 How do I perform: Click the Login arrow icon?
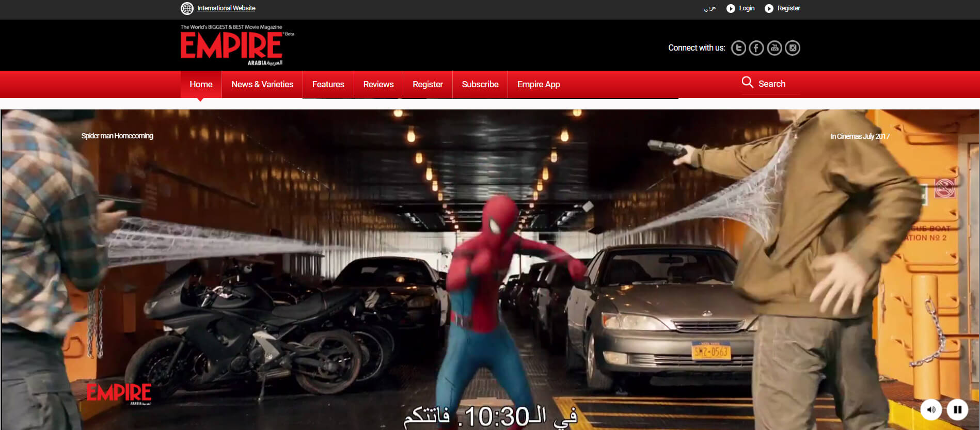coord(731,8)
